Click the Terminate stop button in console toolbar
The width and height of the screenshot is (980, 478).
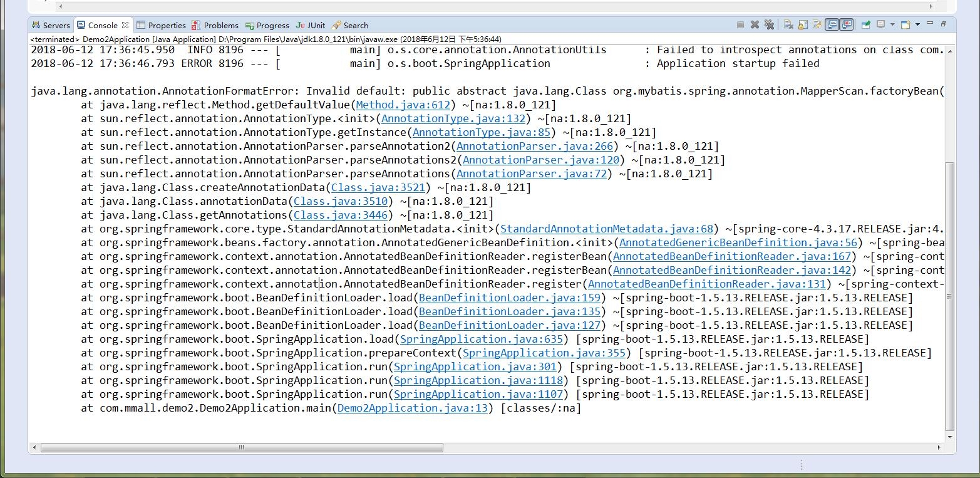tap(740, 25)
